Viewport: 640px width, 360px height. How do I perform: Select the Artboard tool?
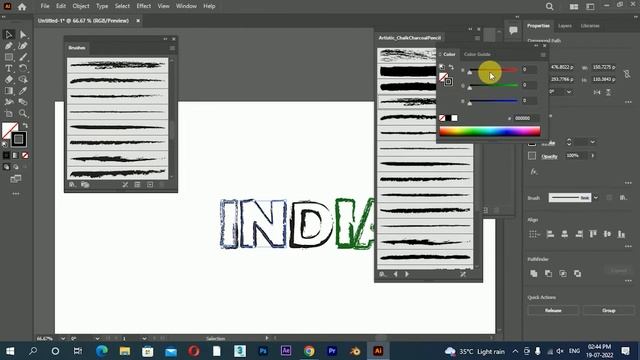click(x=9, y=113)
